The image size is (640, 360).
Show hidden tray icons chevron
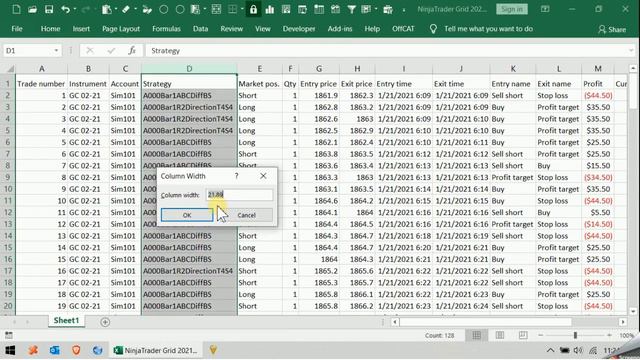click(x=550, y=350)
